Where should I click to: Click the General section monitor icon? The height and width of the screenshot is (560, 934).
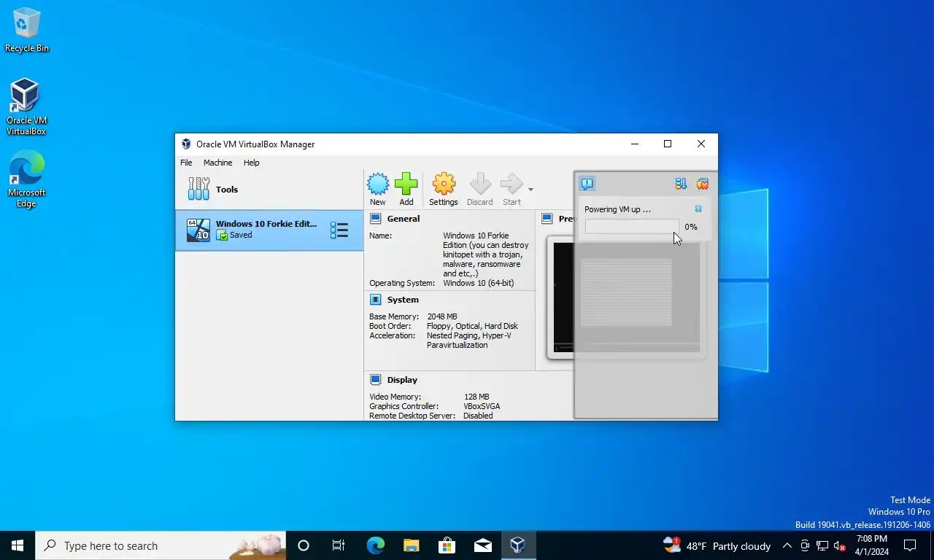(375, 219)
